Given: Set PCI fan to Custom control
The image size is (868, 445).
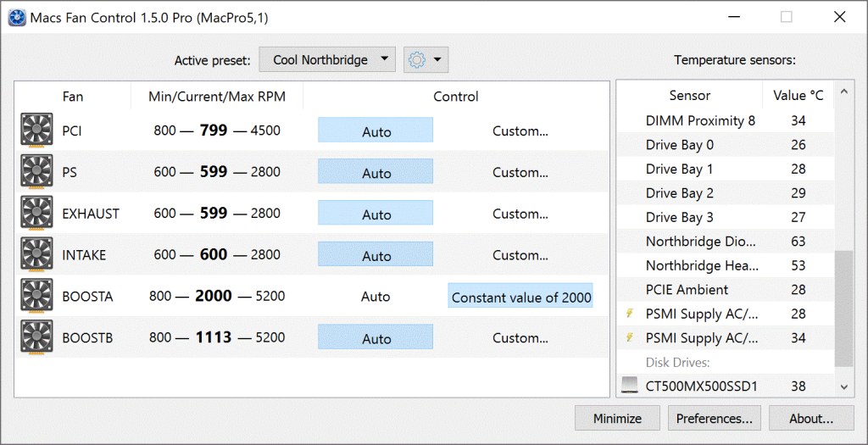Looking at the screenshot, I should [520, 131].
